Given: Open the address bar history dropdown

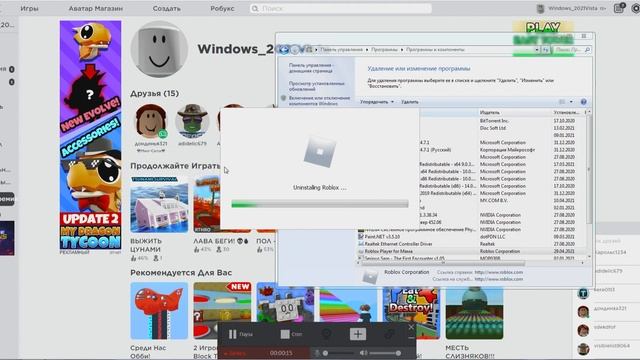Looking at the screenshot, I should click(x=537, y=50).
